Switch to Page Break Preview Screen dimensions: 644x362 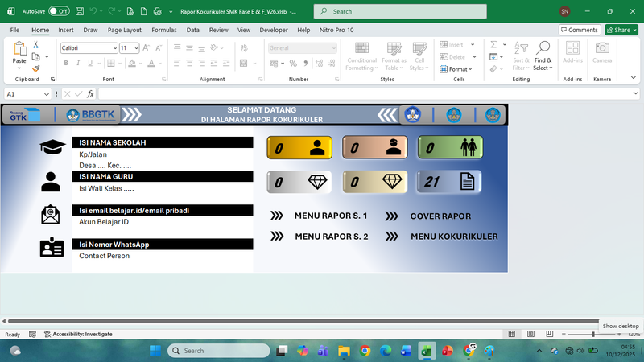tap(550, 334)
